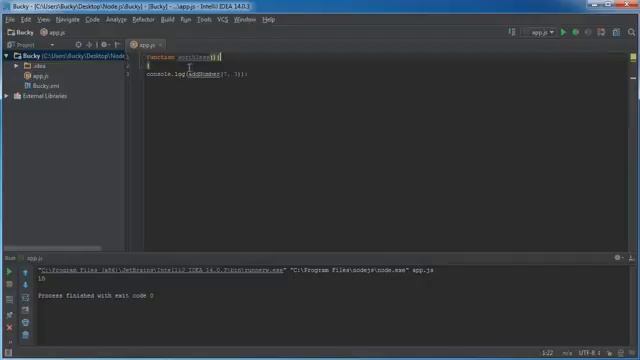Screen dimensions: 640x360
Task: Click the Project panel horizontal scrollbar
Action: pos(52,248)
